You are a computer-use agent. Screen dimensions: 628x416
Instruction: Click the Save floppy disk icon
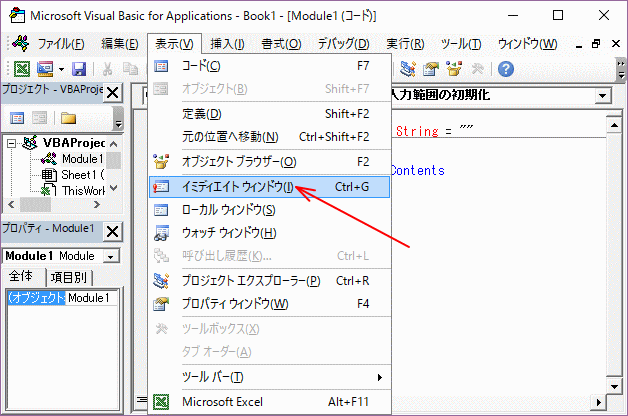point(79,69)
